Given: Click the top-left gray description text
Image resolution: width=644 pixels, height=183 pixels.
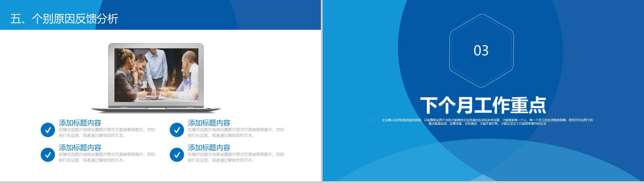Looking at the screenshot, I should [107, 133].
